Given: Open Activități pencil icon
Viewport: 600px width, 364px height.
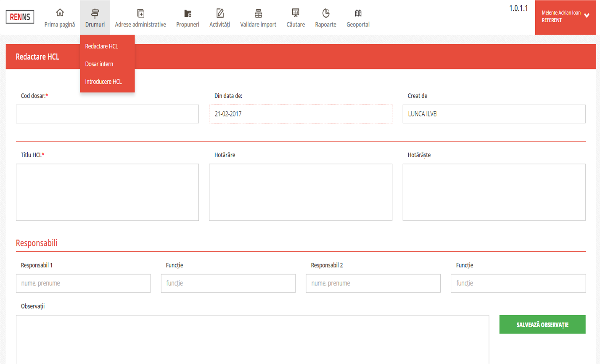Looking at the screenshot, I should 219,13.
